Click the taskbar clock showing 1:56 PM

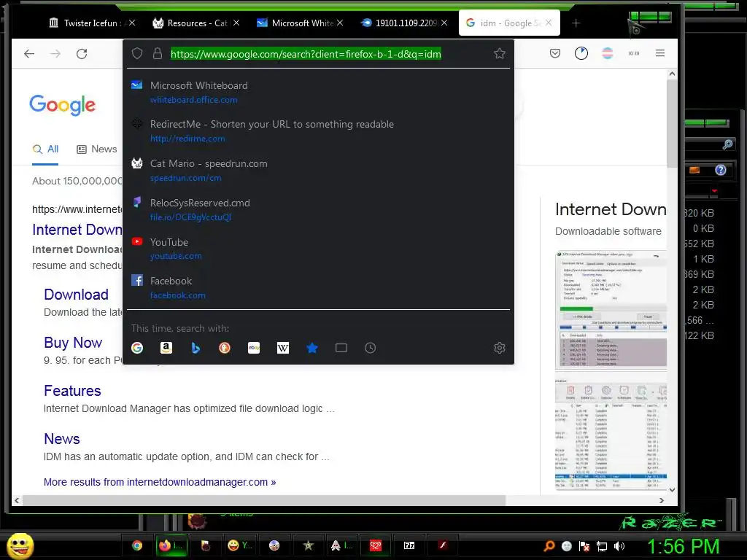[x=683, y=546]
